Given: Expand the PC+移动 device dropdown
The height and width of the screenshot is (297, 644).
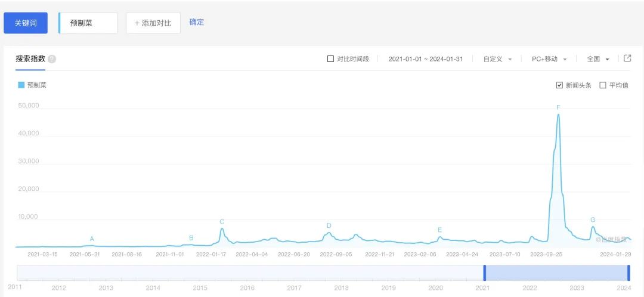Looking at the screenshot, I should tap(549, 58).
